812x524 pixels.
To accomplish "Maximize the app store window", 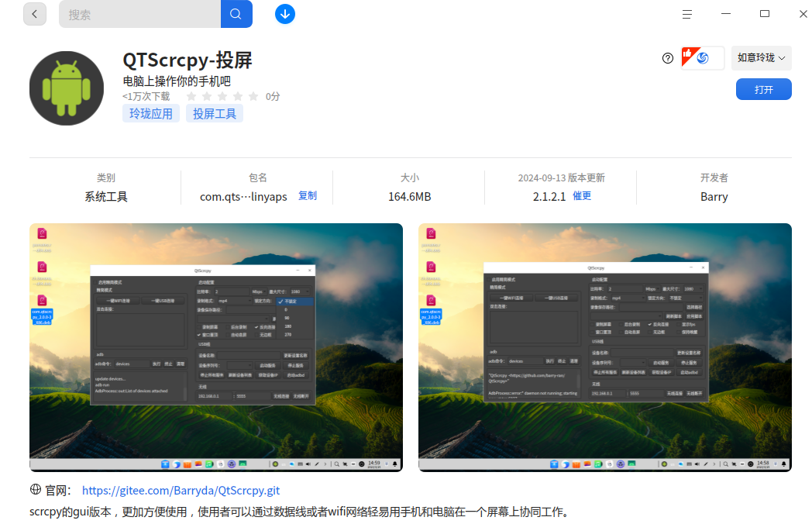I will (x=765, y=14).
